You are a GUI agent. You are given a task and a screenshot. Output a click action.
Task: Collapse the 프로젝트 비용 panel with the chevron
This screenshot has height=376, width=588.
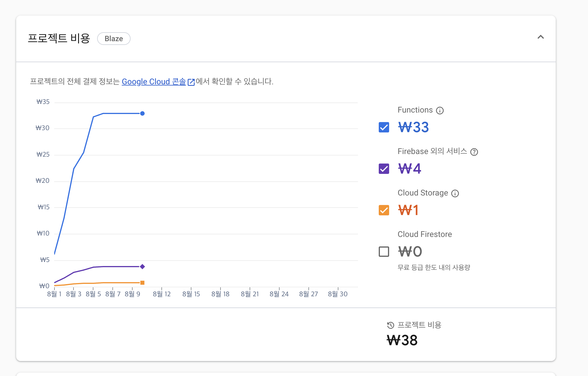pyautogui.click(x=540, y=37)
